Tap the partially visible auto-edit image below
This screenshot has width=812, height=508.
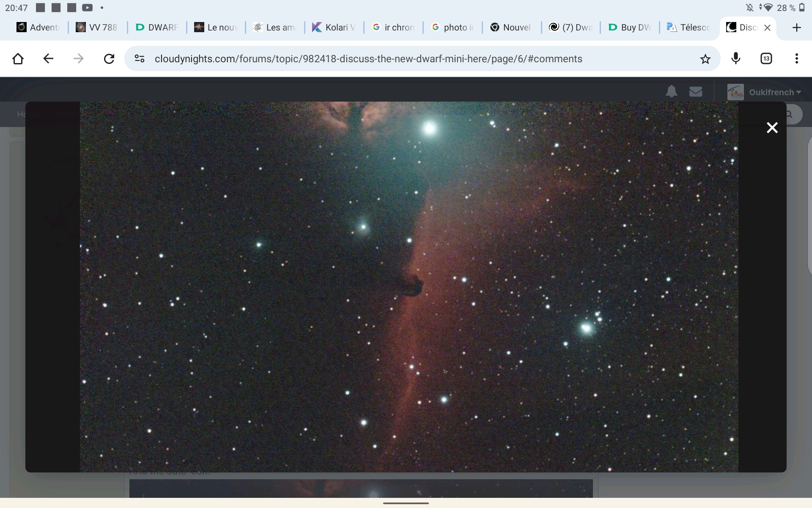(361, 489)
